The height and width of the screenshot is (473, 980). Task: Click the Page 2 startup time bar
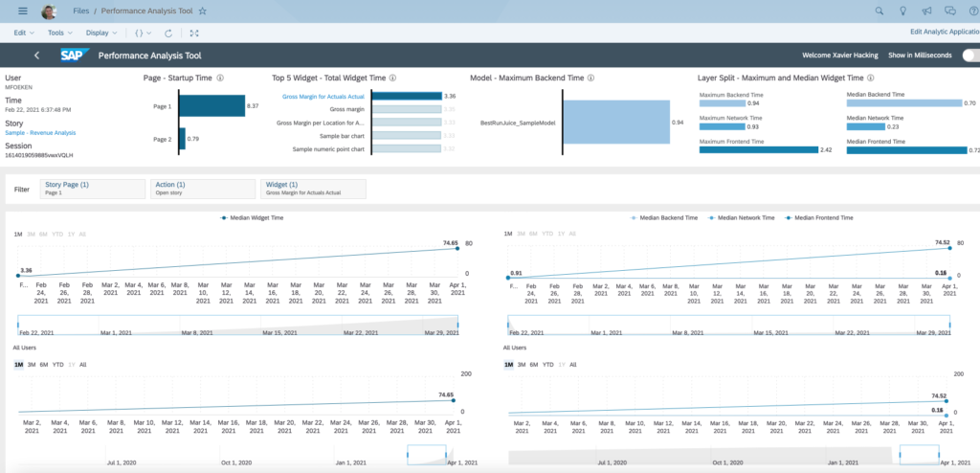pos(182,139)
